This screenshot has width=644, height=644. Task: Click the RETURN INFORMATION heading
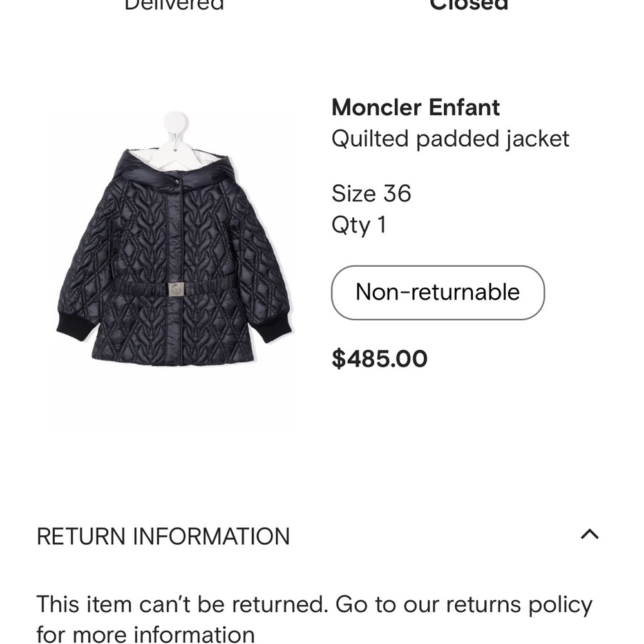164,535
